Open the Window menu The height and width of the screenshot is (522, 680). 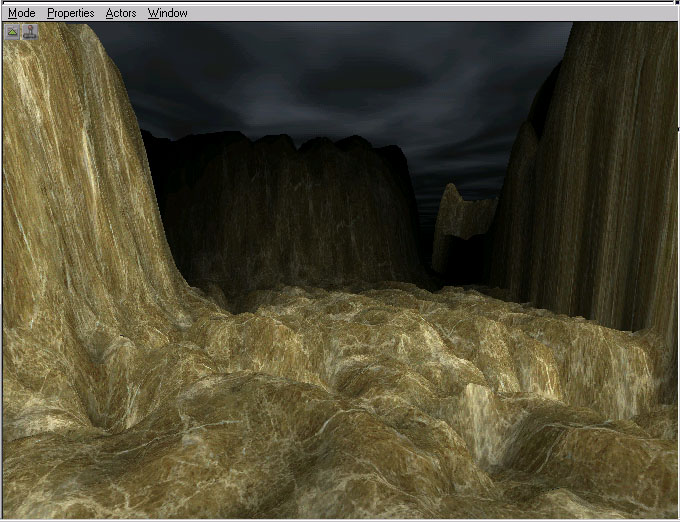tap(167, 13)
